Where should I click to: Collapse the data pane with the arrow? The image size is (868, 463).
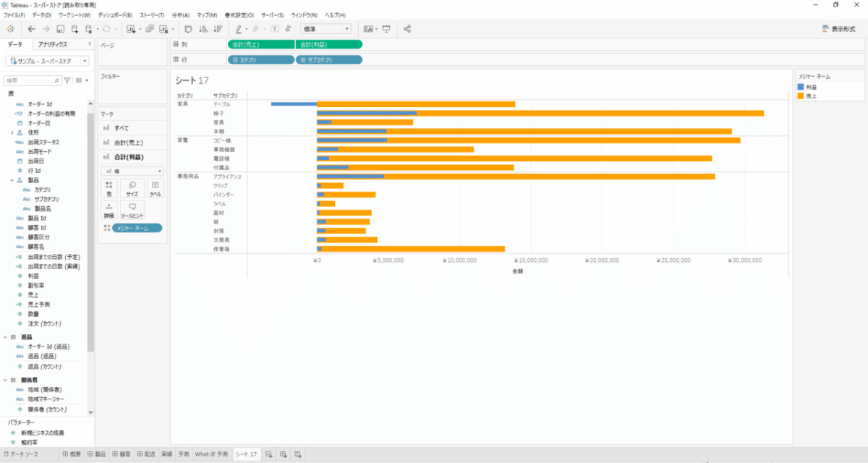click(x=89, y=44)
